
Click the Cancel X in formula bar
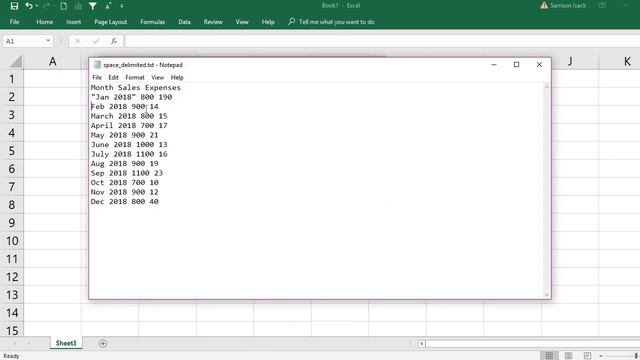point(78,41)
